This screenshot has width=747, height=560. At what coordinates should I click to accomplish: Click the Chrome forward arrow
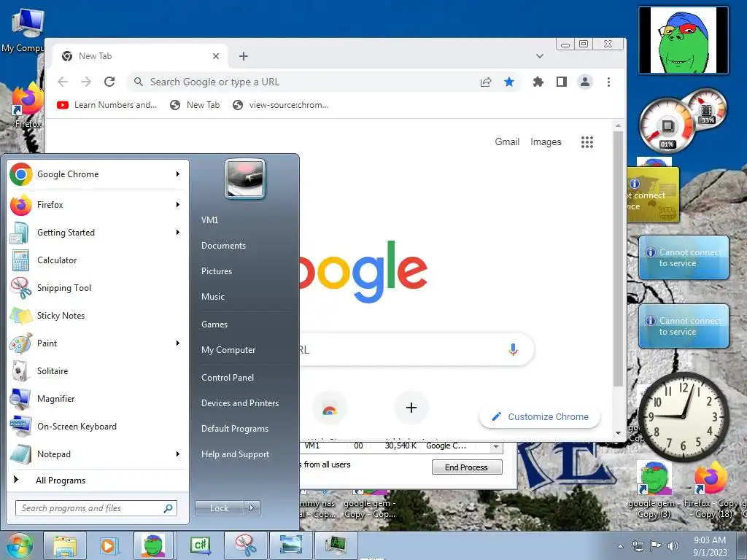click(x=86, y=82)
